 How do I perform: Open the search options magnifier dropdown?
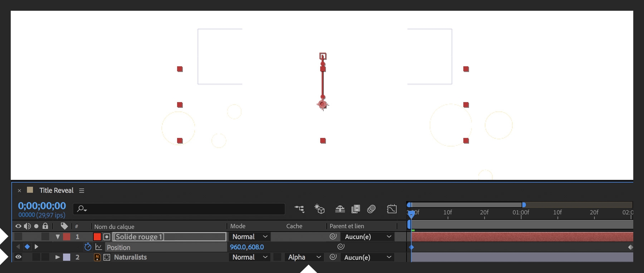(82, 209)
